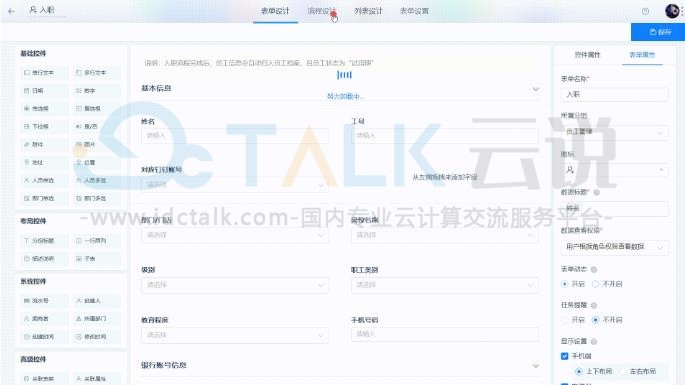Choose the 上下布局 radio option

[x=579, y=371]
